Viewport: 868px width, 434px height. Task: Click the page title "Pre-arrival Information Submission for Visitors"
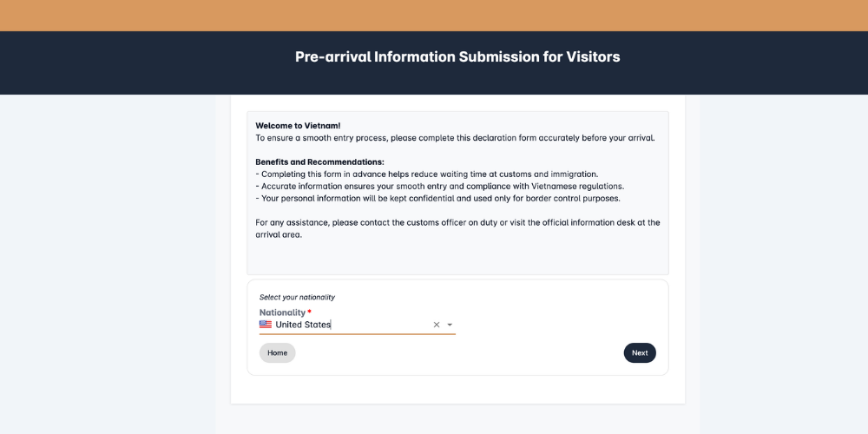457,57
